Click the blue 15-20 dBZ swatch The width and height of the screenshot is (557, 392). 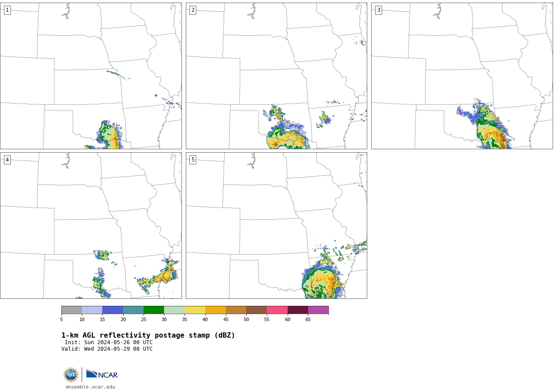(x=113, y=310)
